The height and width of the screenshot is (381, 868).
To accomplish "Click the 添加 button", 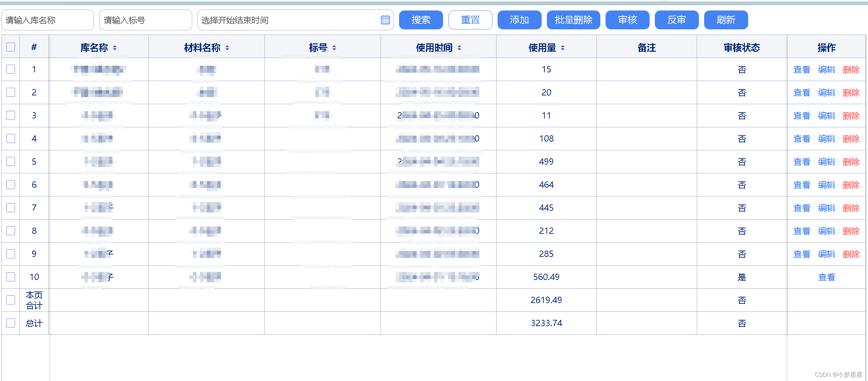I will (x=520, y=20).
